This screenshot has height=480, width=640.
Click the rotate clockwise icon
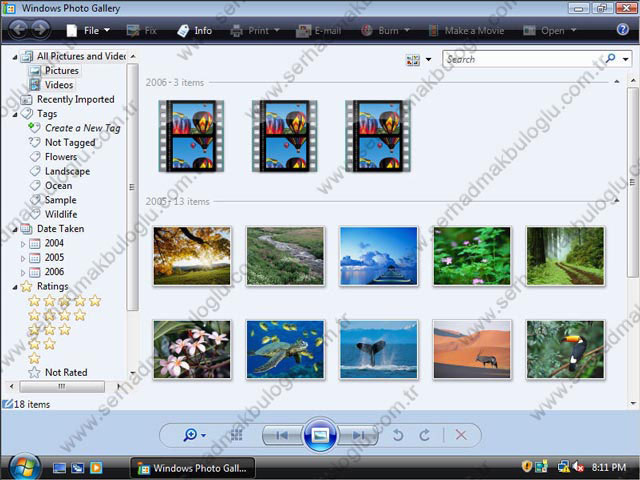click(424, 435)
